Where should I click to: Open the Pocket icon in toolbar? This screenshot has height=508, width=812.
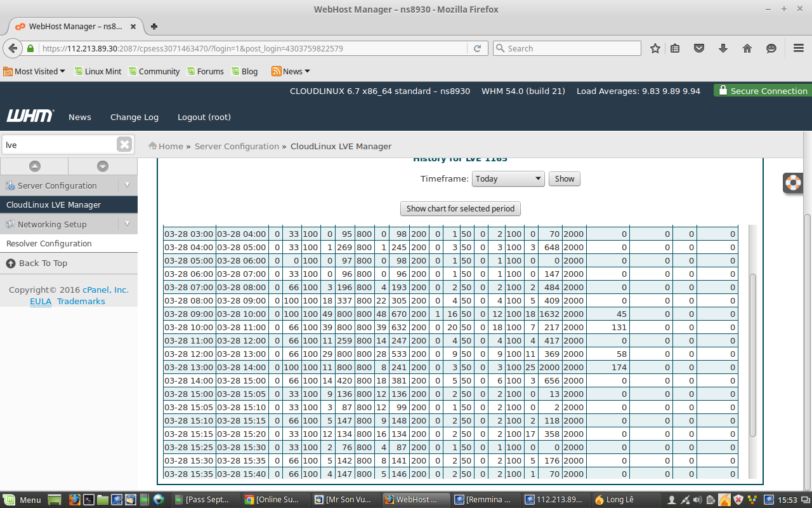tap(698, 48)
